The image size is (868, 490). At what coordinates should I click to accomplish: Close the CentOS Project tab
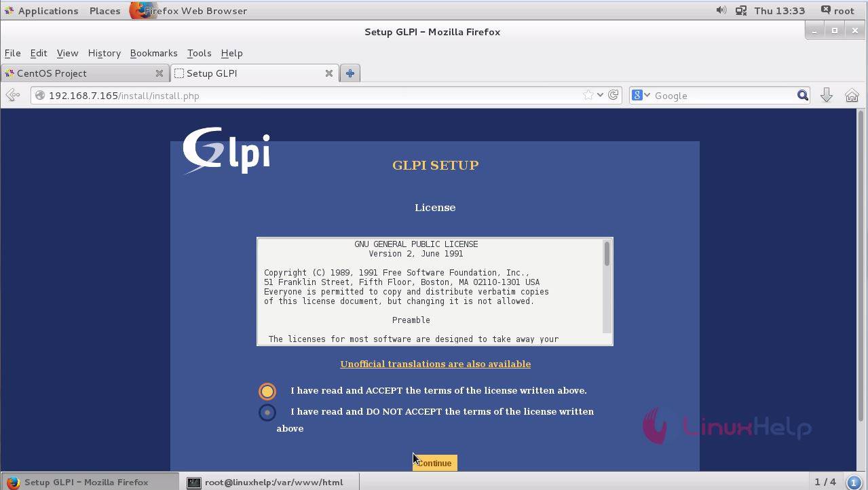click(159, 73)
